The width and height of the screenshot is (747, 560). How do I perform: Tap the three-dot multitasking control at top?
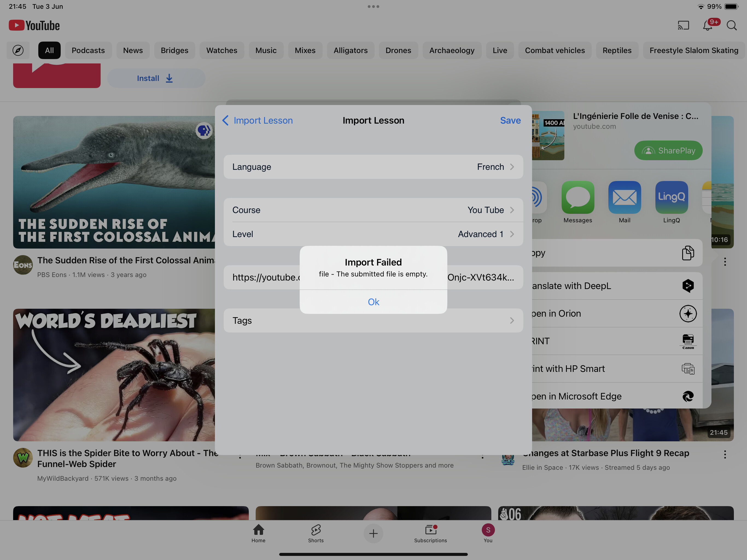coord(373,6)
